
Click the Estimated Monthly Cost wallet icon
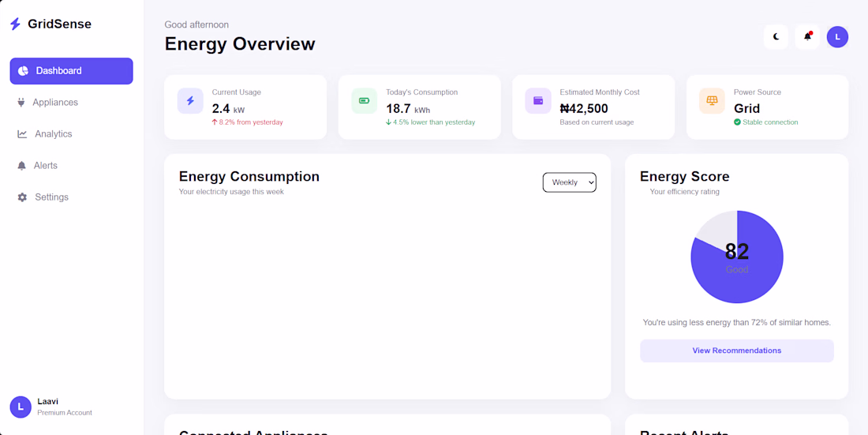pyautogui.click(x=538, y=101)
